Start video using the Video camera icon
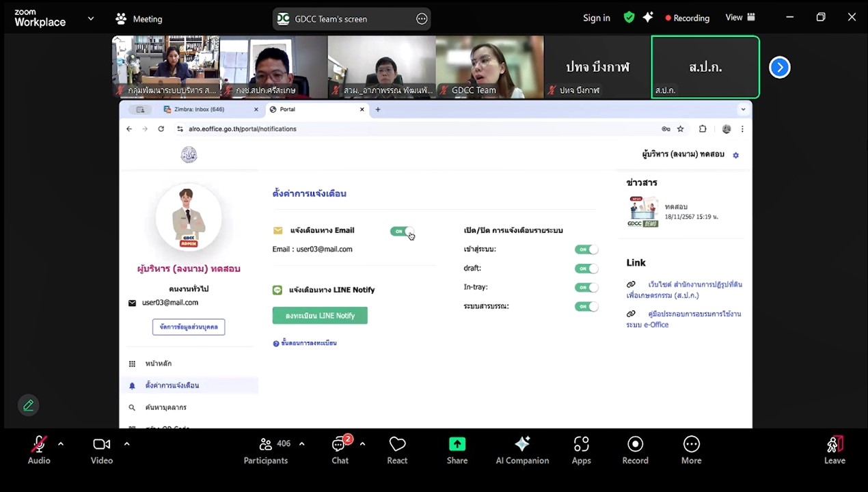 click(x=102, y=445)
